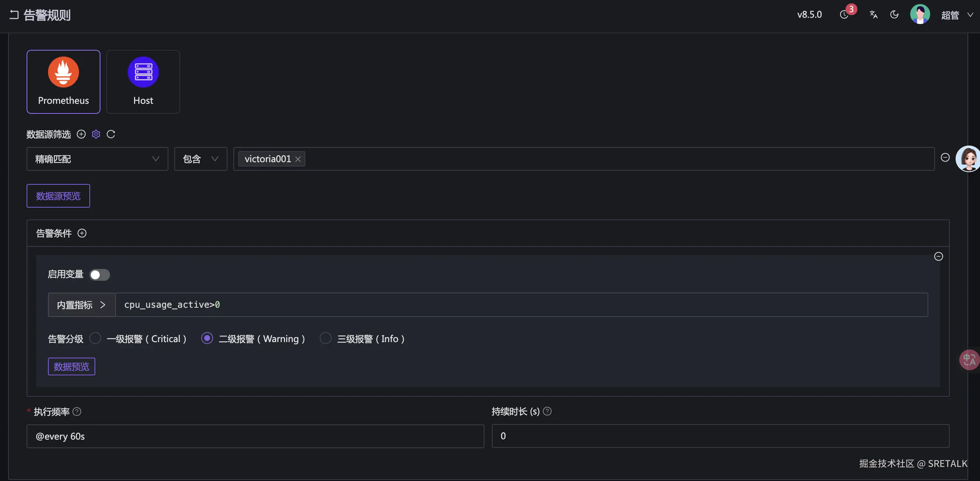Click the refresh datasource icon
The width and height of the screenshot is (980, 481).
click(x=111, y=134)
